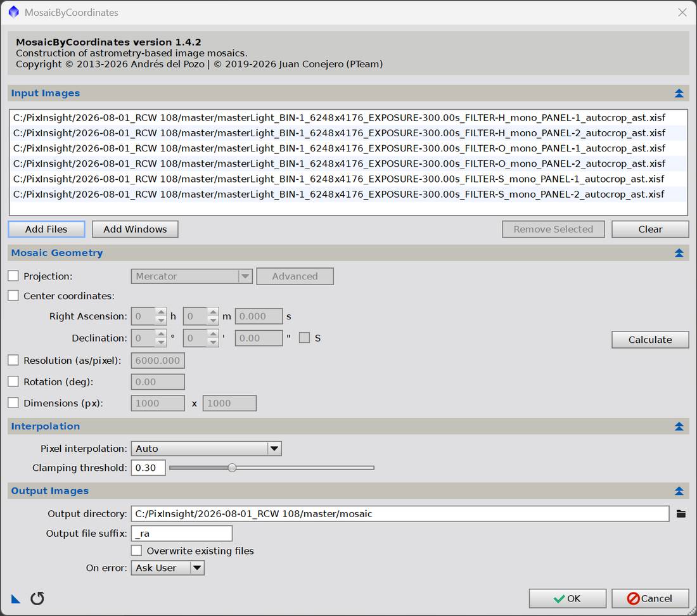Viewport: 697px width, 616px height.
Task: Click the new instance triangle icon
Action: click(x=16, y=599)
